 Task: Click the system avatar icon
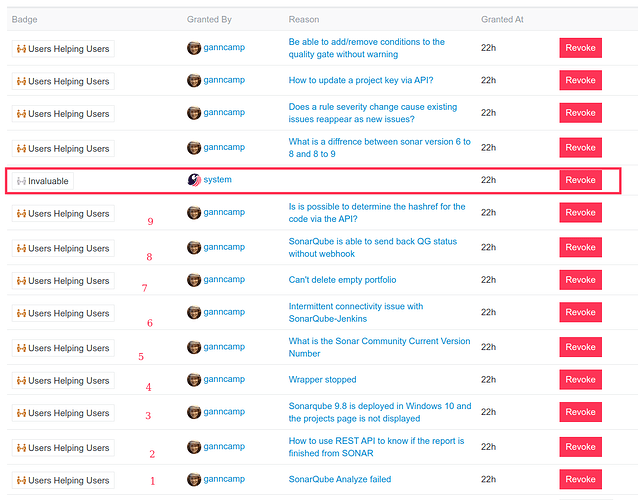coord(194,180)
